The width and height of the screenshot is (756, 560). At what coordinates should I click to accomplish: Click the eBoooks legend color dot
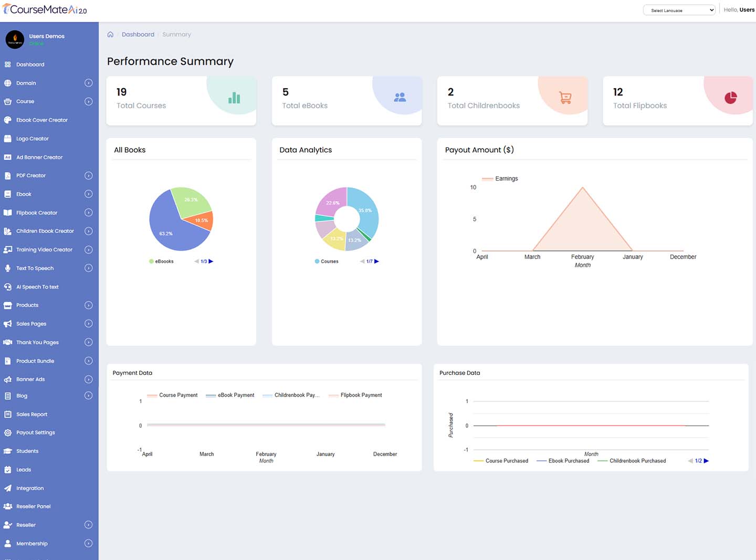pos(151,261)
